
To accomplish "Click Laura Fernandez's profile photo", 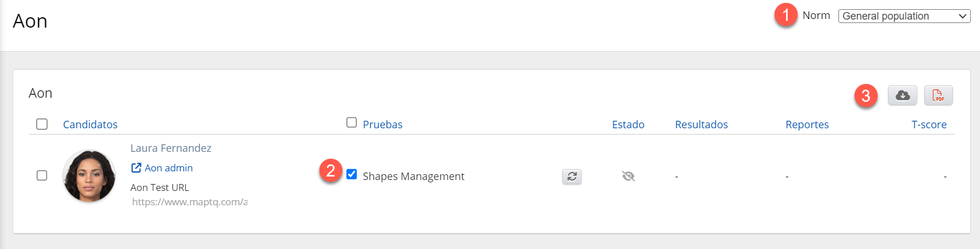I will pos(89,176).
